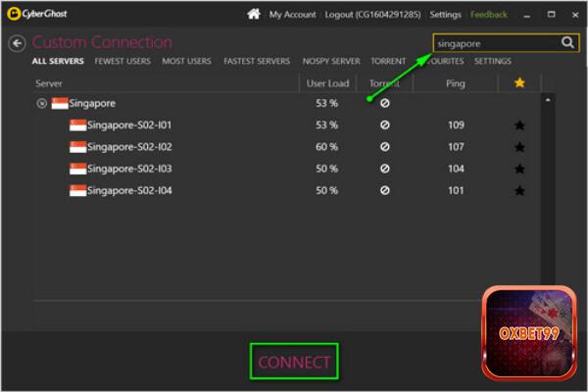This screenshot has height=392, width=588.
Task: Open the SETTINGS tab in Custom Connection
Action: click(x=492, y=61)
